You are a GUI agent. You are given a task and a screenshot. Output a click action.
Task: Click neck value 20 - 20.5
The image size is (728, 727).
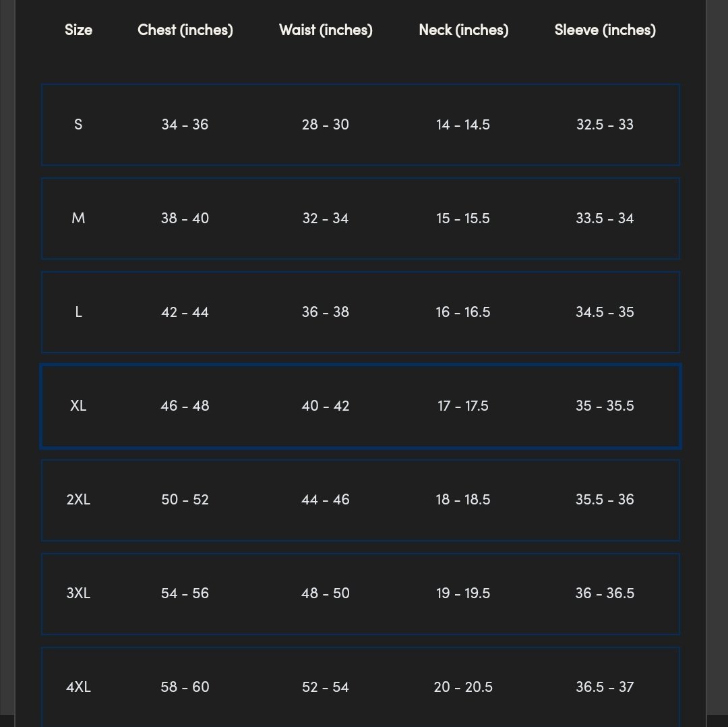463,687
